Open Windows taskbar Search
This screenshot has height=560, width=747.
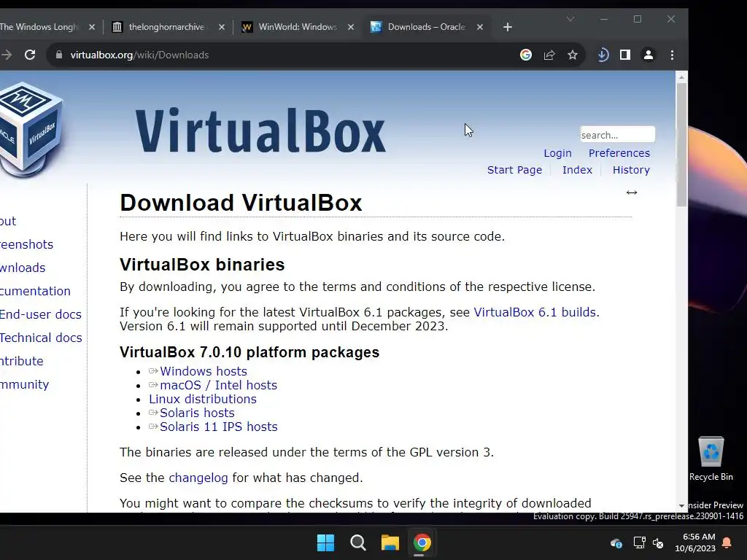pyautogui.click(x=357, y=542)
